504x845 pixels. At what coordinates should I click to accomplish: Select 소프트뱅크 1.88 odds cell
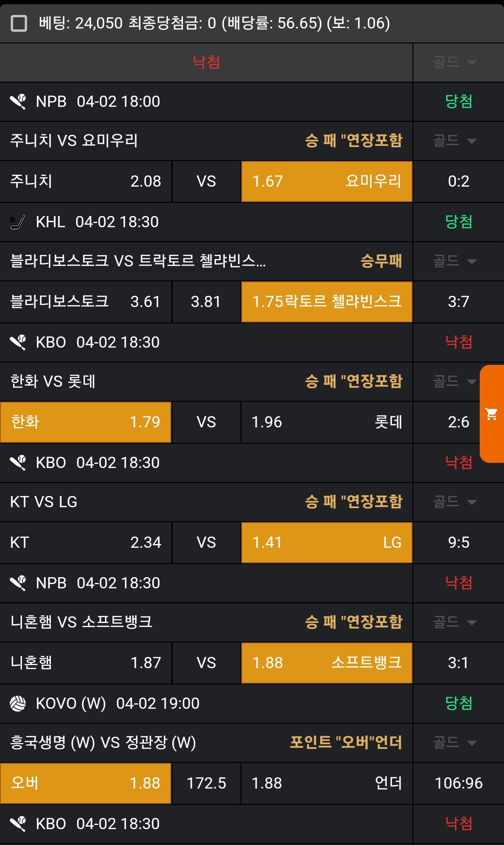coord(327,663)
